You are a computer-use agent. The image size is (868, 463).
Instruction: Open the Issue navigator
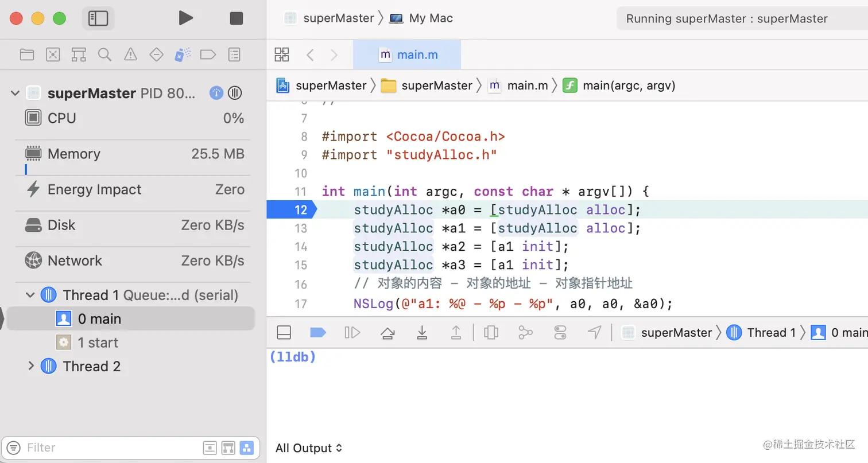tap(131, 55)
